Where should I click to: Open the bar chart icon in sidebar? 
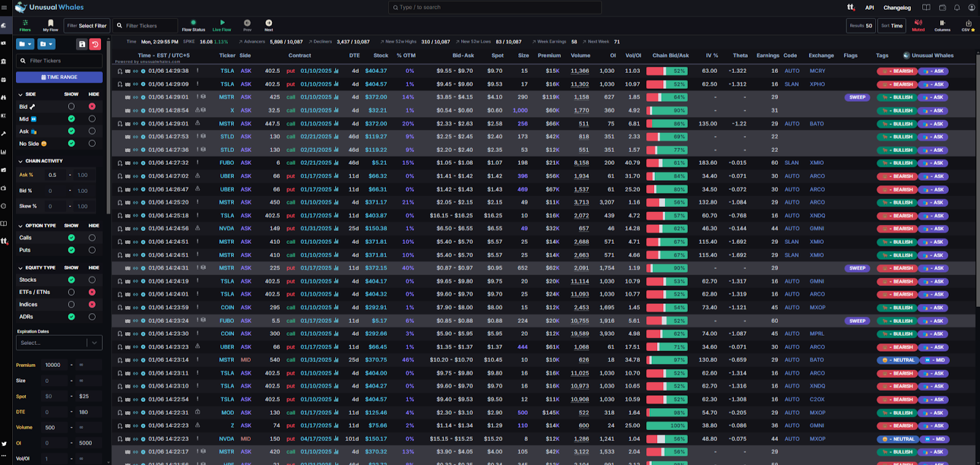point(4,151)
